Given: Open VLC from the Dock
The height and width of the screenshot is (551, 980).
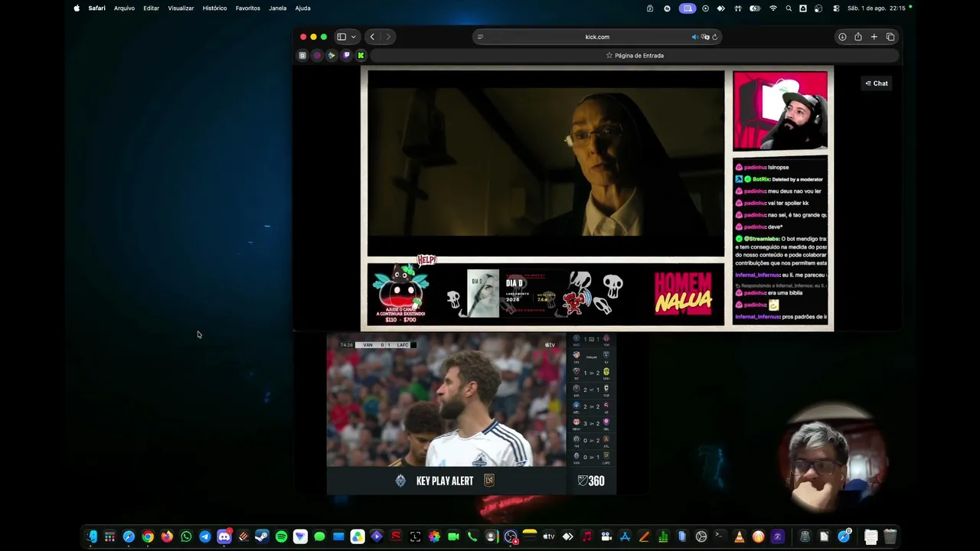Looking at the screenshot, I should click(739, 536).
